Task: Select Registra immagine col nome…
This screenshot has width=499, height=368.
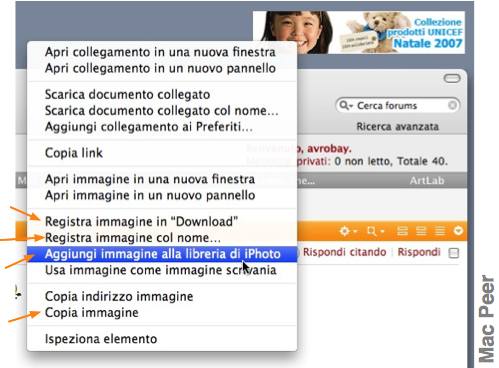Action: tap(162, 238)
